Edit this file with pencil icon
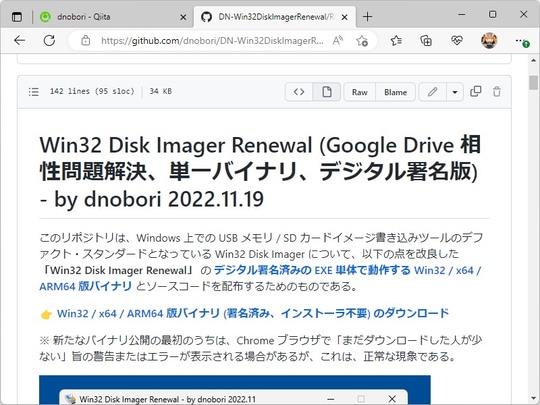540x405 pixels. [x=433, y=92]
